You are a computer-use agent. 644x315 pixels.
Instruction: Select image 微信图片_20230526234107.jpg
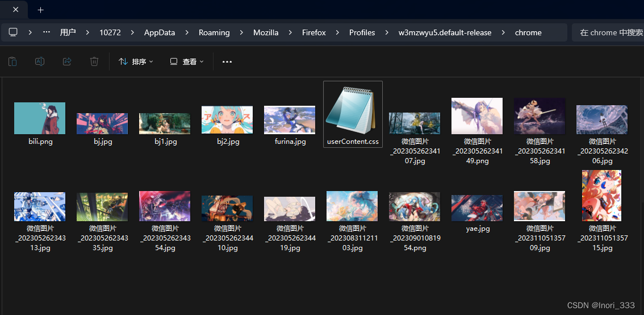pos(415,123)
